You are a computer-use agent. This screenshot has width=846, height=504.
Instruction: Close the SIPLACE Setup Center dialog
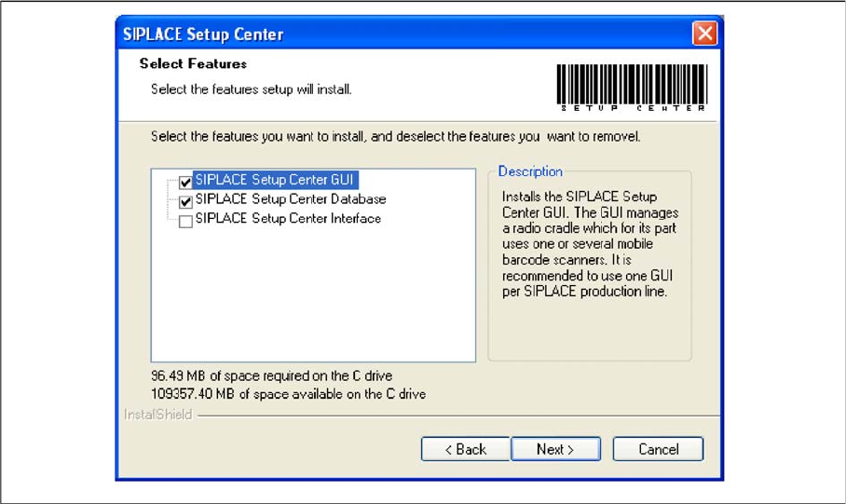pyautogui.click(x=704, y=34)
